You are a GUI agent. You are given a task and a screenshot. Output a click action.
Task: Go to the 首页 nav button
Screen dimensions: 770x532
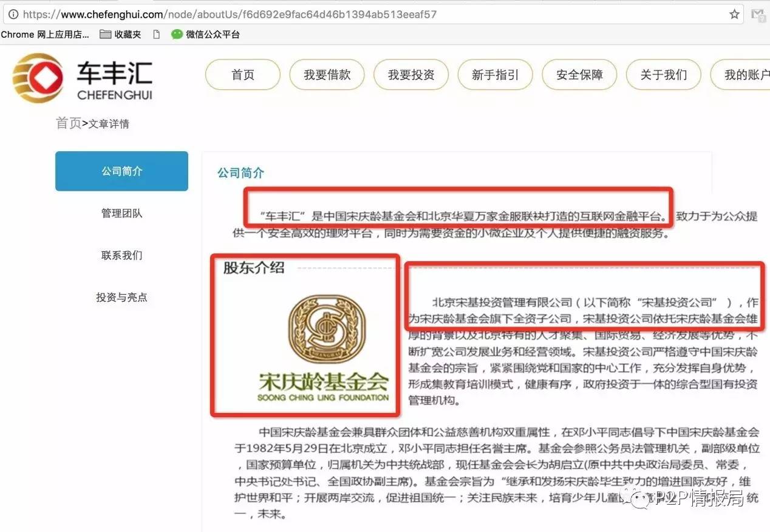(x=243, y=75)
